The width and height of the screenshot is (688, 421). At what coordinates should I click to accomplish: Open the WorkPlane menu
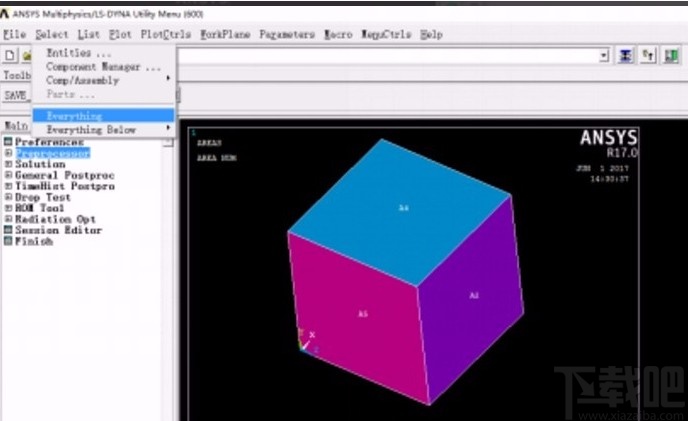(x=225, y=34)
